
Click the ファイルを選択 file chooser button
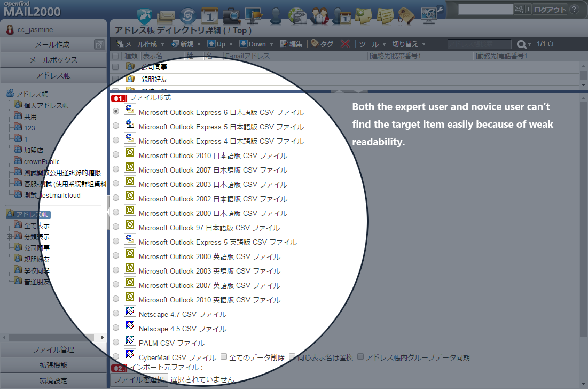pyautogui.click(x=139, y=379)
